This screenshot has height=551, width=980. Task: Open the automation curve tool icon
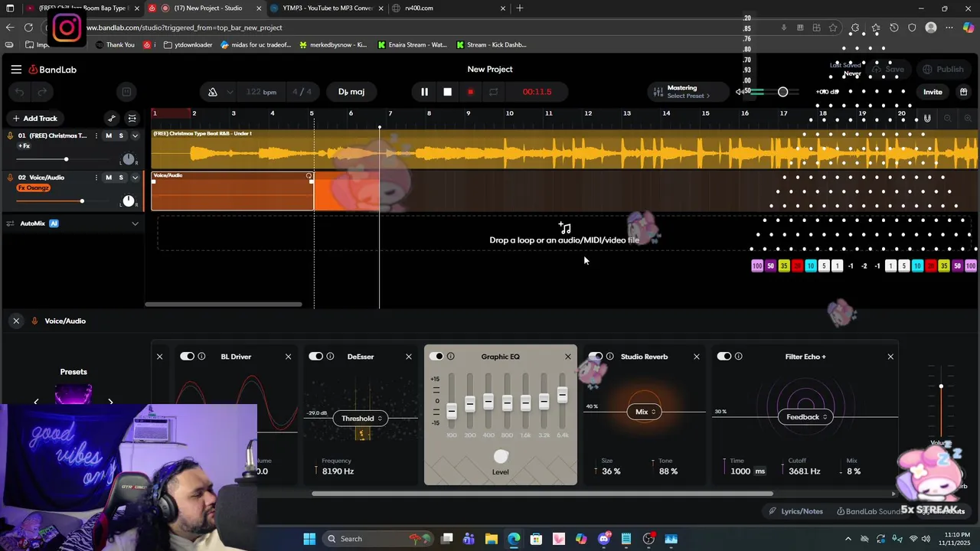(x=112, y=119)
